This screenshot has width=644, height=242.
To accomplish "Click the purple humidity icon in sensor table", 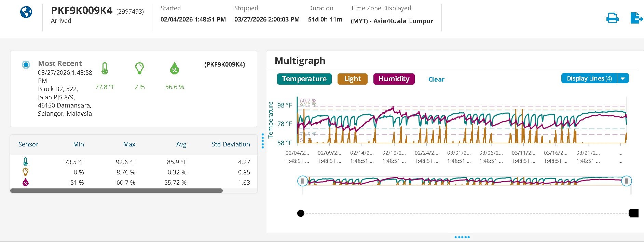I will 26,183.
